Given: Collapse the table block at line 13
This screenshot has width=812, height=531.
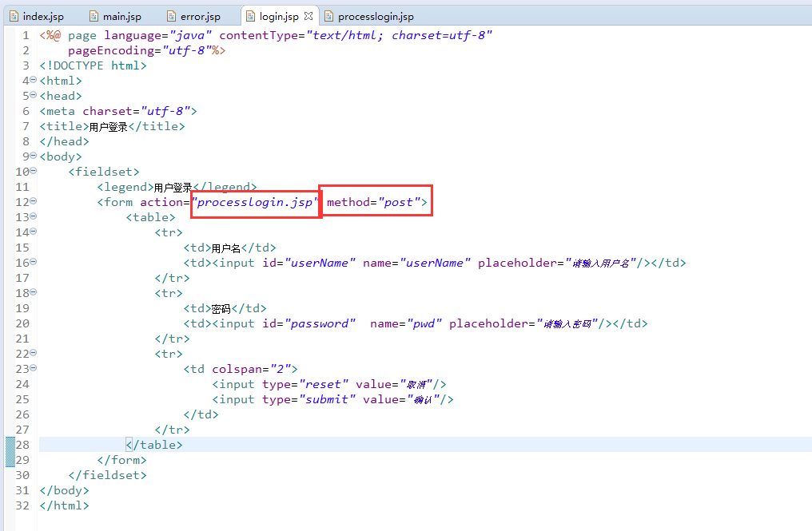Looking at the screenshot, I should click(33, 216).
